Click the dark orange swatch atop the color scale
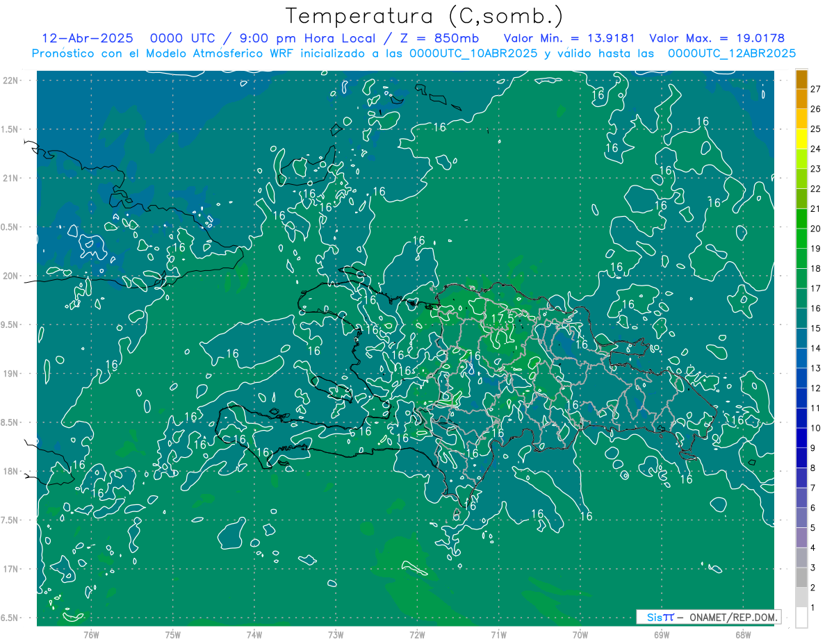Viewport: 834px width, 644px height. [x=801, y=79]
